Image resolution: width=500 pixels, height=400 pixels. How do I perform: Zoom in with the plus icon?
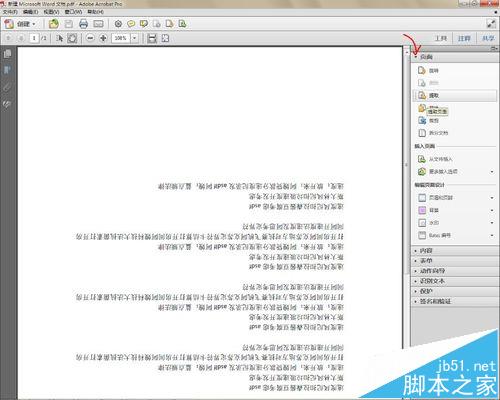click(x=103, y=38)
